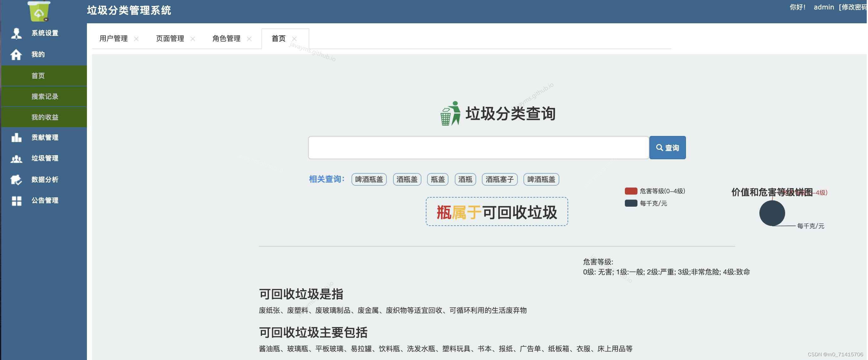Click the 我的 house icon in the sidebar

16,54
